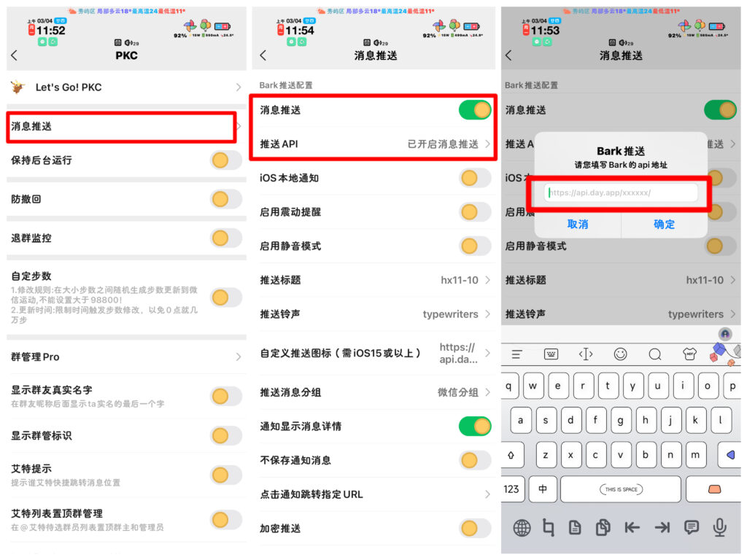The width and height of the screenshot is (747, 560).
Task: Select the clipboard paste icon below the keyboard
Action: 603,527
